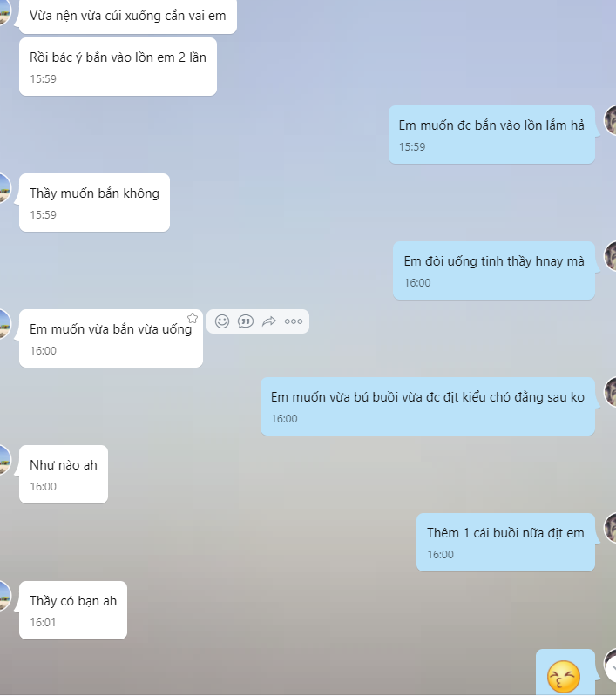This screenshot has width=616, height=696.
Task: Open your avatar beside the first 15:59 outgoing message
Action: [x=610, y=120]
